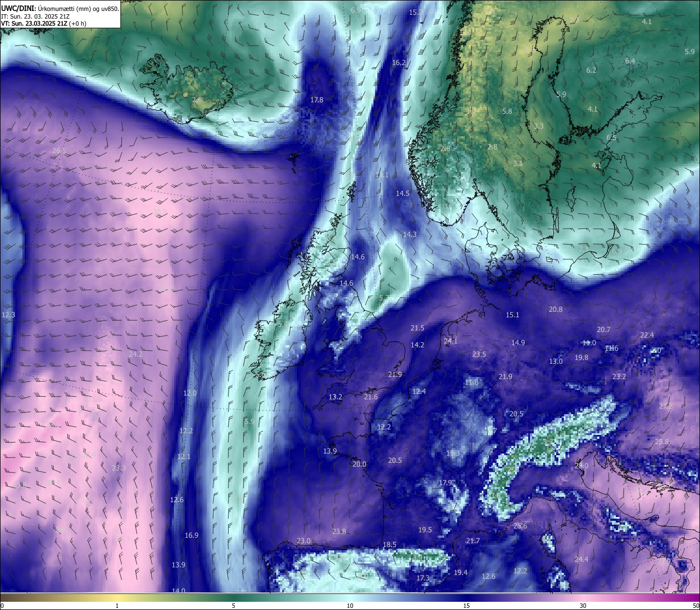Image resolution: width=700 pixels, height=610 pixels.
Task: Click the 3.1 value label
Action: [518, 163]
